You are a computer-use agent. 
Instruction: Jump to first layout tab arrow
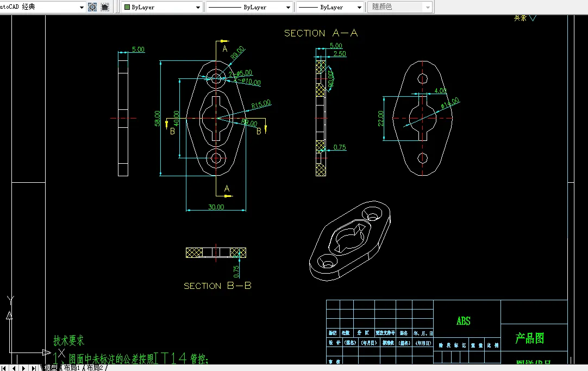point(5,368)
